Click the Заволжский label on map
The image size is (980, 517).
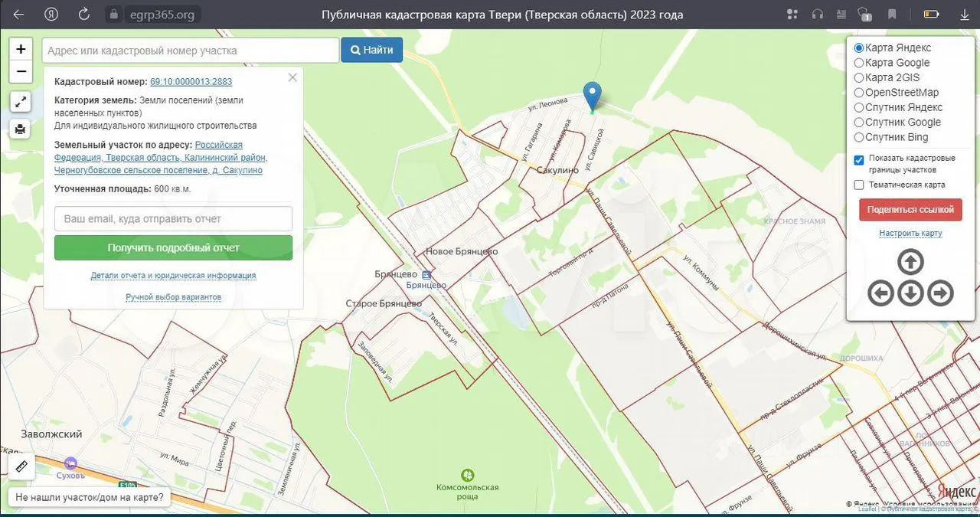coord(51,434)
